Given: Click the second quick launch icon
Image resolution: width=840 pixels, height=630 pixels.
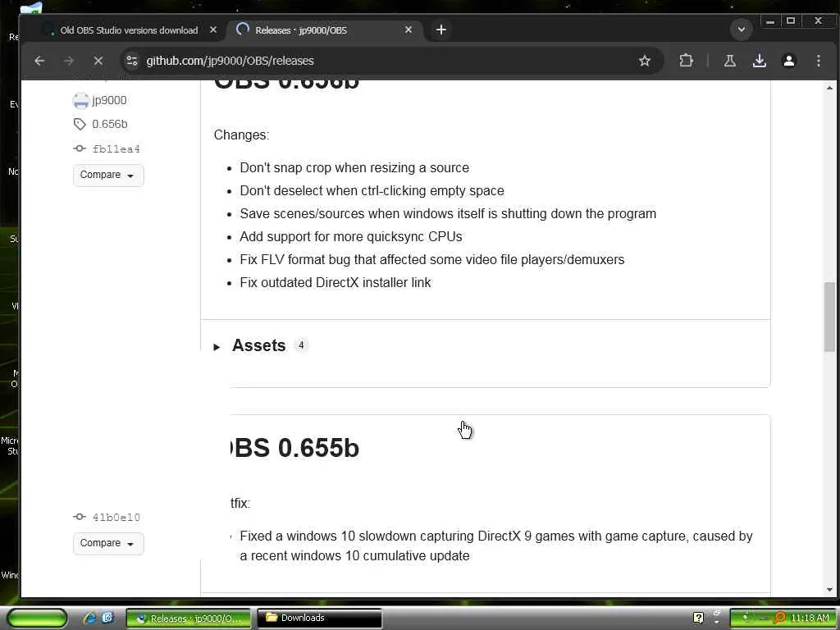Looking at the screenshot, I should pyautogui.click(x=107, y=619).
